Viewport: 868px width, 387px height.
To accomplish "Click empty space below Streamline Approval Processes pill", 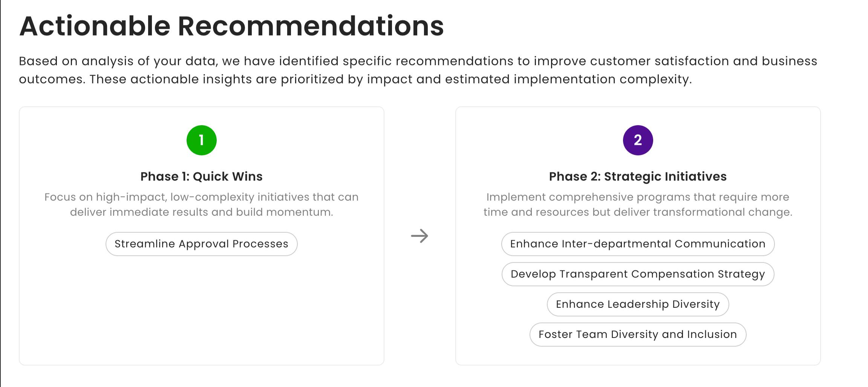I will coord(202,309).
